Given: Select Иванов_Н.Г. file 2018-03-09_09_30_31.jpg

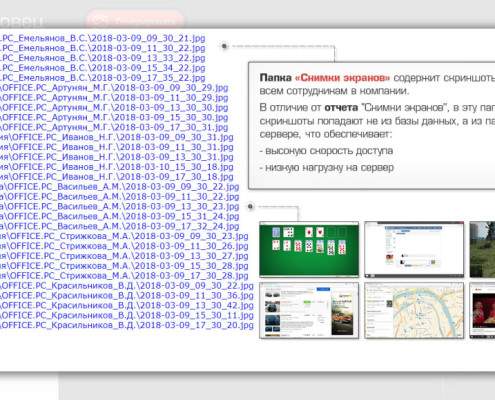Looking at the screenshot, I should click(117, 137).
